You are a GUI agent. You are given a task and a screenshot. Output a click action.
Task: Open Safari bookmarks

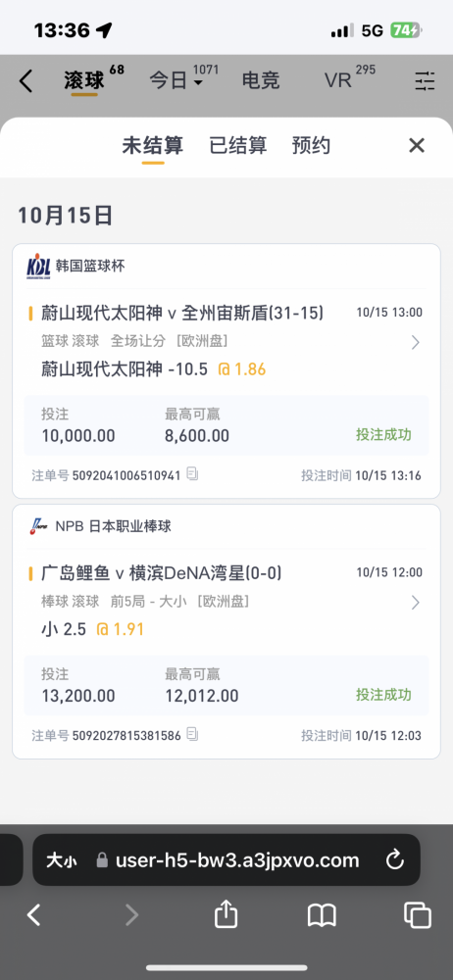323,915
